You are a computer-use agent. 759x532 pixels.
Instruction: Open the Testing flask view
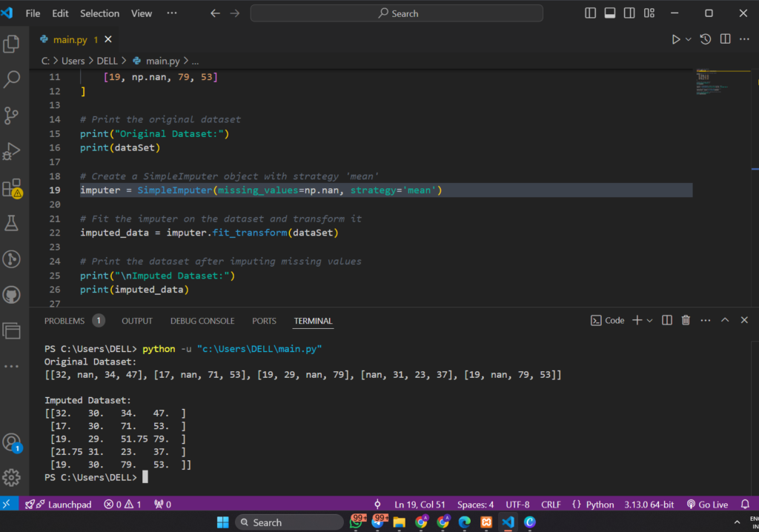point(12,223)
